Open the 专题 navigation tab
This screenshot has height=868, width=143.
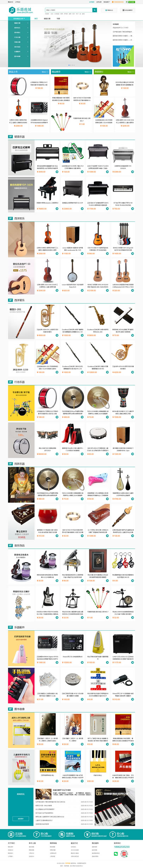tap(58, 18)
